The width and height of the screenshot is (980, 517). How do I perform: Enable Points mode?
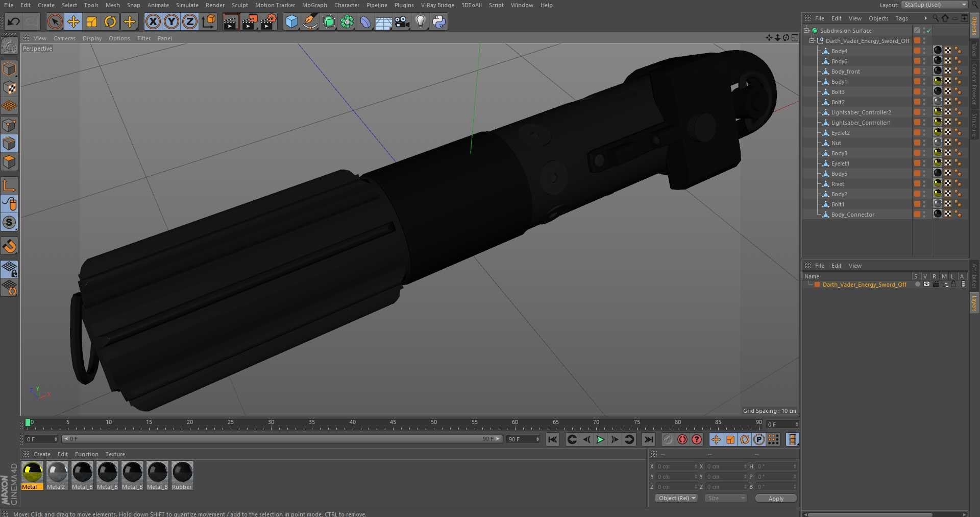click(9, 125)
